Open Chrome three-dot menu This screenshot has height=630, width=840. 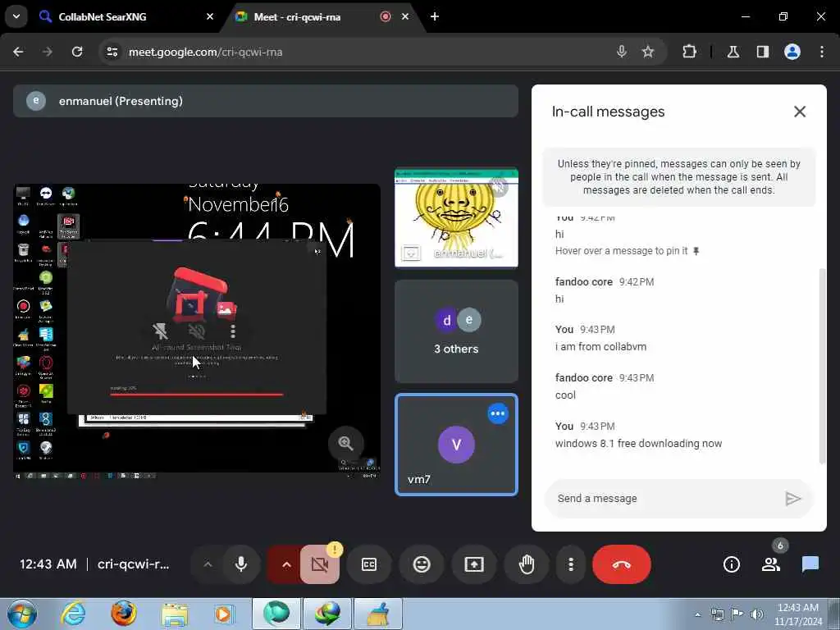[821, 52]
